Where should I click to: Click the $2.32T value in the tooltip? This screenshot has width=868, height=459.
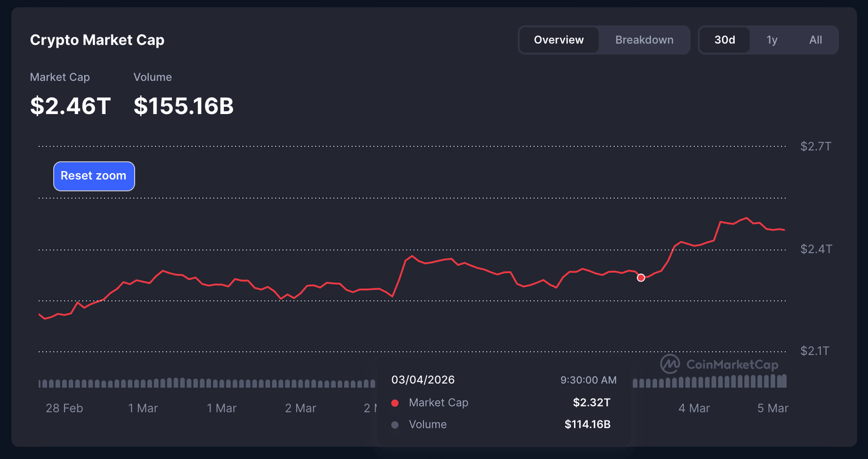pyautogui.click(x=591, y=403)
